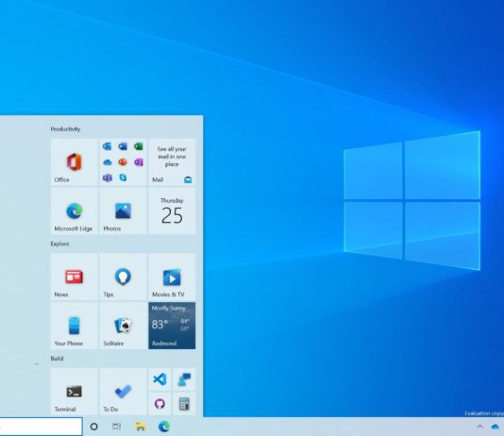This screenshot has height=436, width=504.
Task: Open the Weather tile for Redmond
Action: pos(172,326)
